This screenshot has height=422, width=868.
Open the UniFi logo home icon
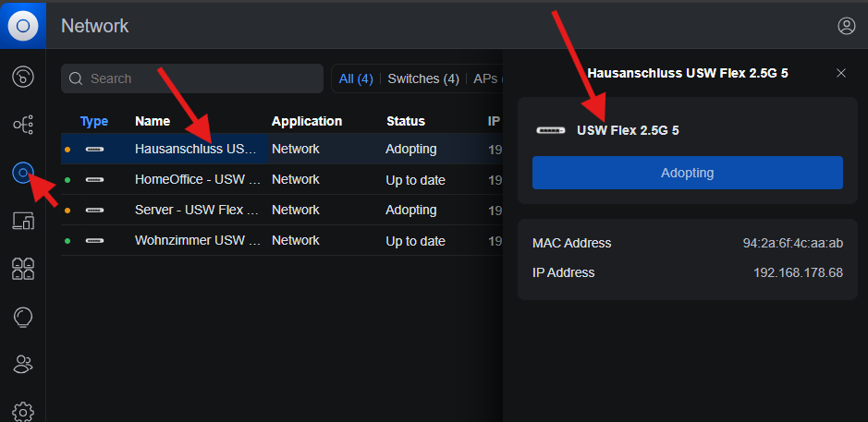pos(23,26)
